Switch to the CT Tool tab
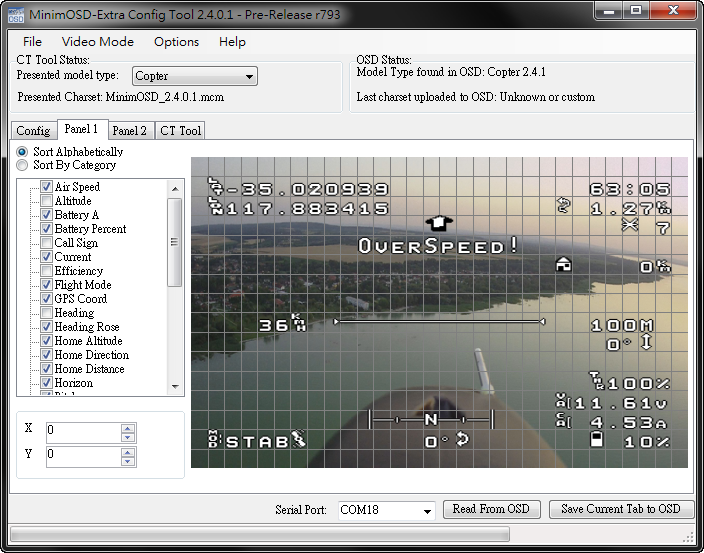Viewport: 704px width, 553px height. 180,131
